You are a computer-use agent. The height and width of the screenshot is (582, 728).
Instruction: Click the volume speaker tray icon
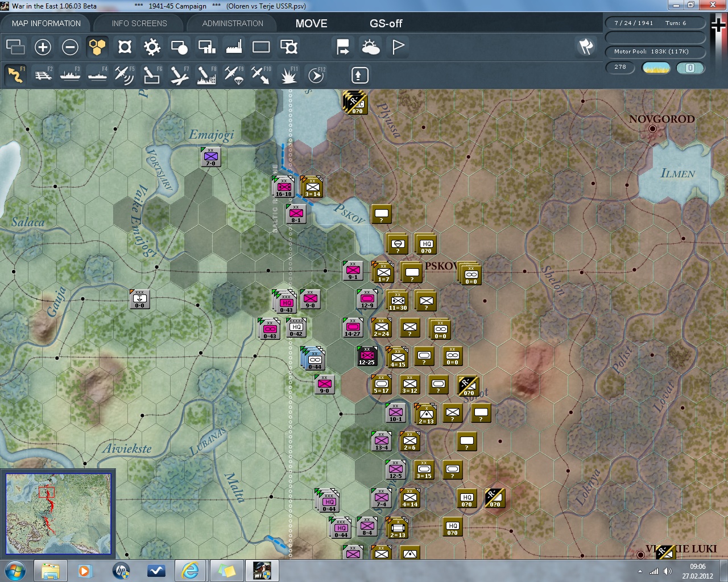[668, 571]
